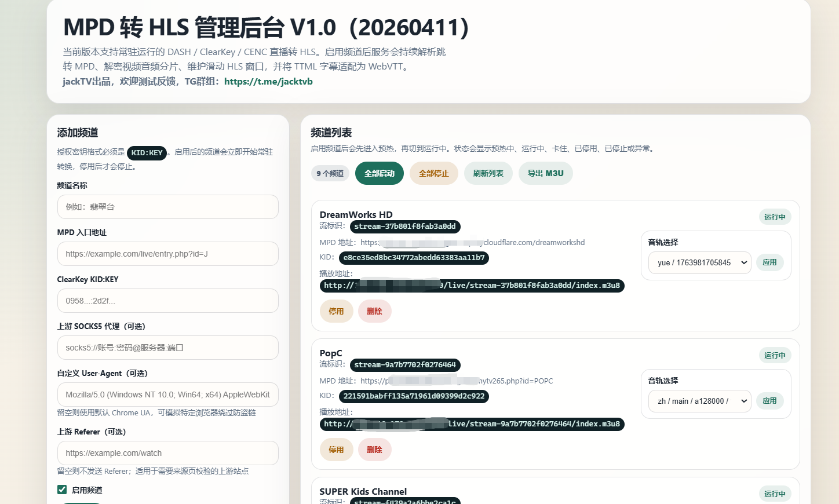The width and height of the screenshot is (839, 504).
Task: Delete the PopC channel
Action: (374, 450)
